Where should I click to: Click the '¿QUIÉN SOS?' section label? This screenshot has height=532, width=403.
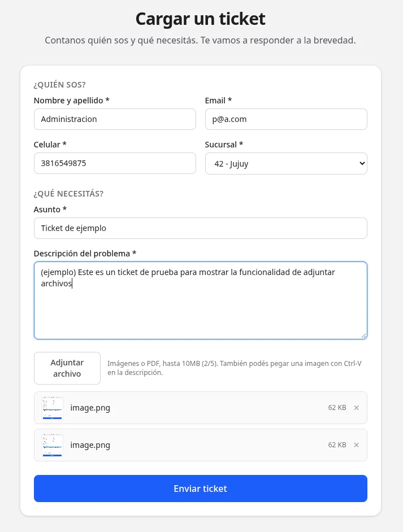coord(59,85)
